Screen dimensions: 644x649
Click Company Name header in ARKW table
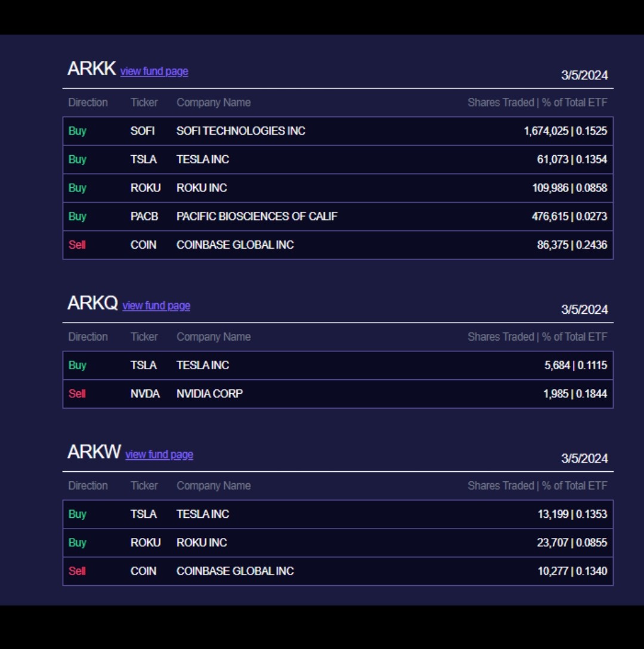click(213, 486)
